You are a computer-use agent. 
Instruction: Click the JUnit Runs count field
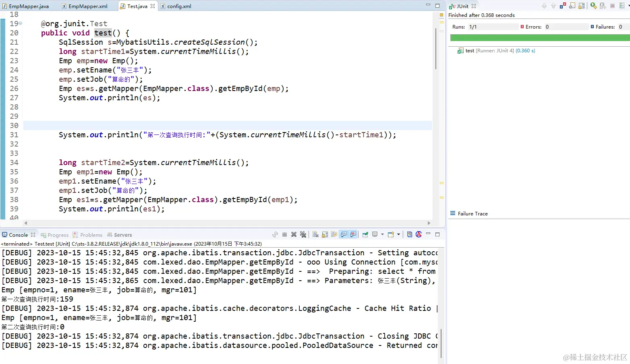pos(494,27)
